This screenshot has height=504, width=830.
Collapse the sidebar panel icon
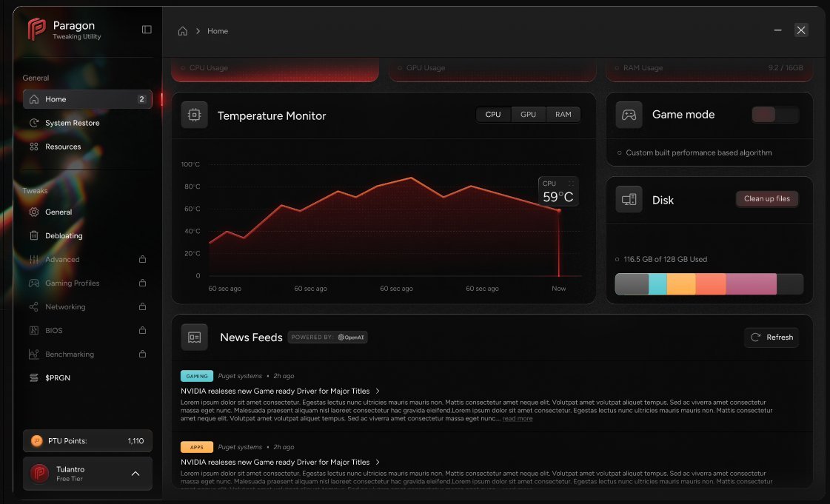coord(147,30)
